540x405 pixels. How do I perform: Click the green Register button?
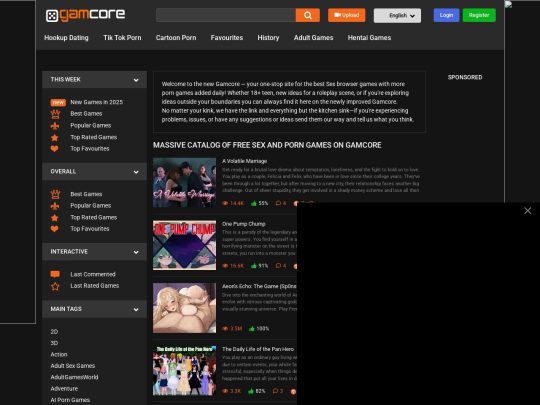tap(479, 15)
